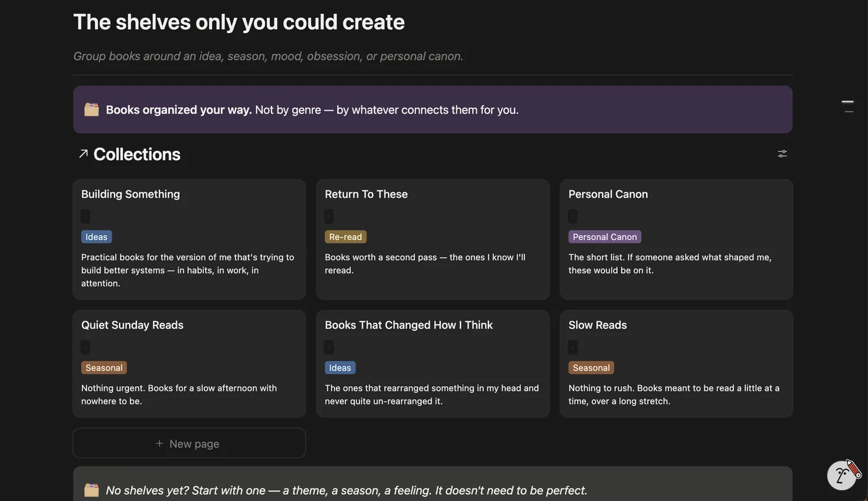Click callout text 'Books organized your way.'
Image resolution: width=868 pixels, height=501 pixels.
pyautogui.click(x=179, y=110)
